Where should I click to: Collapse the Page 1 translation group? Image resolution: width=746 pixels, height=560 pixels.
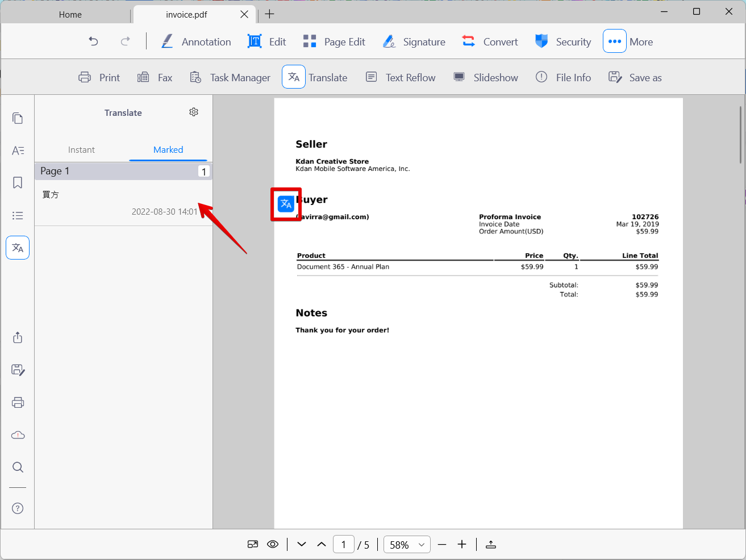tap(123, 171)
